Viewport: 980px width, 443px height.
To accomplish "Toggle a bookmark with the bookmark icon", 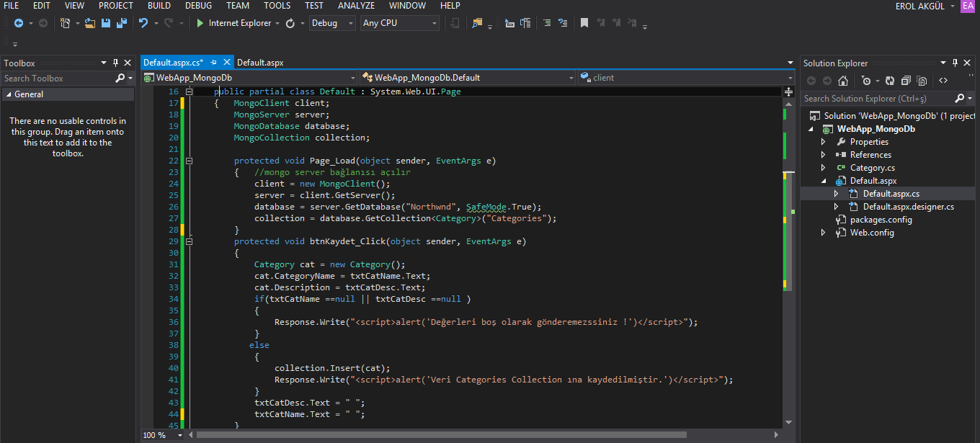I will click(x=584, y=23).
